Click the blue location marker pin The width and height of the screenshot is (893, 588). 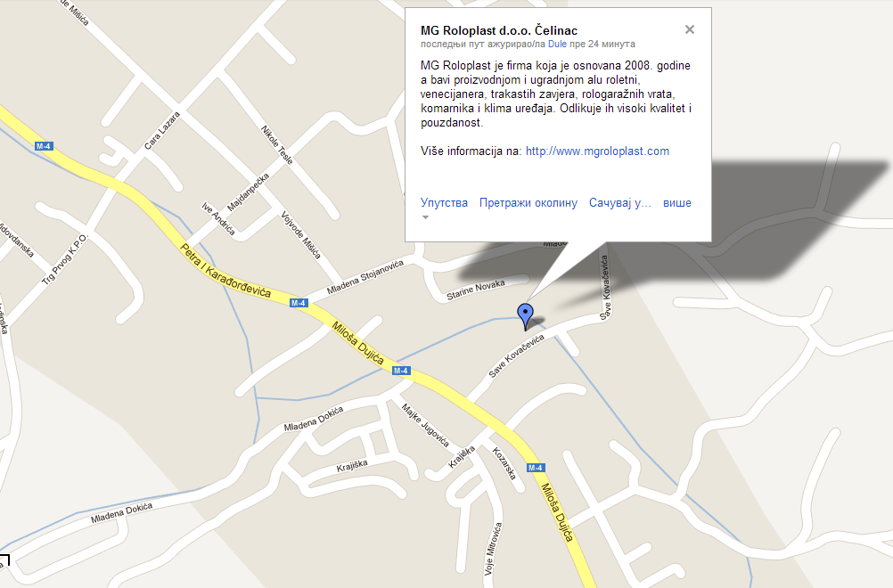coord(525,316)
